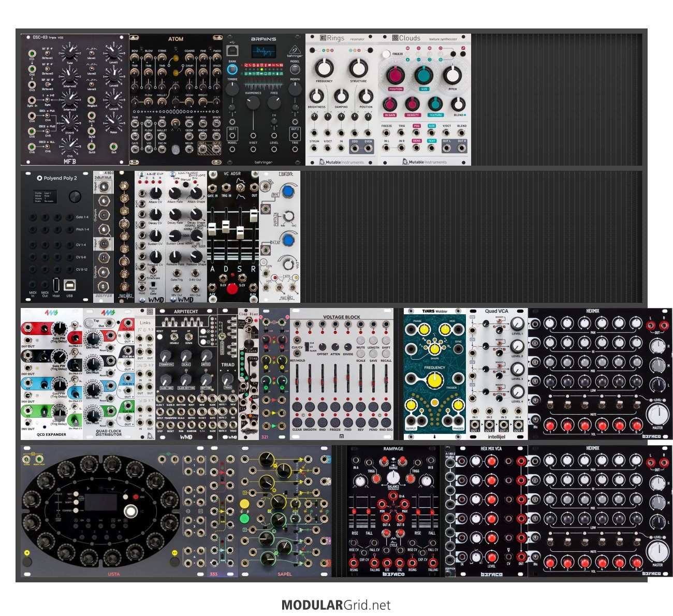Click the 4ms logo on QCD Expander
The width and height of the screenshot is (673, 616).
(51, 313)
